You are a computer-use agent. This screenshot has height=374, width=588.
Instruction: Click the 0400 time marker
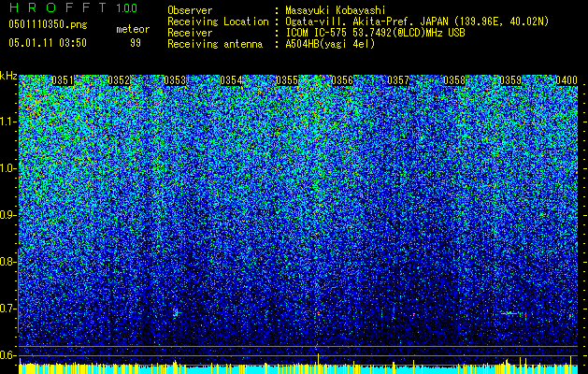coord(566,80)
